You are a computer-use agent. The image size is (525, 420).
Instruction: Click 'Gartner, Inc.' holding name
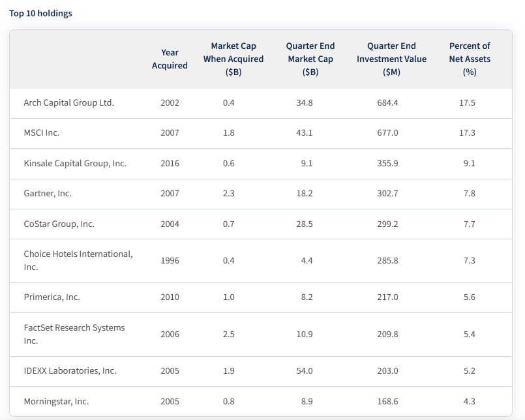pyautogui.click(x=48, y=194)
